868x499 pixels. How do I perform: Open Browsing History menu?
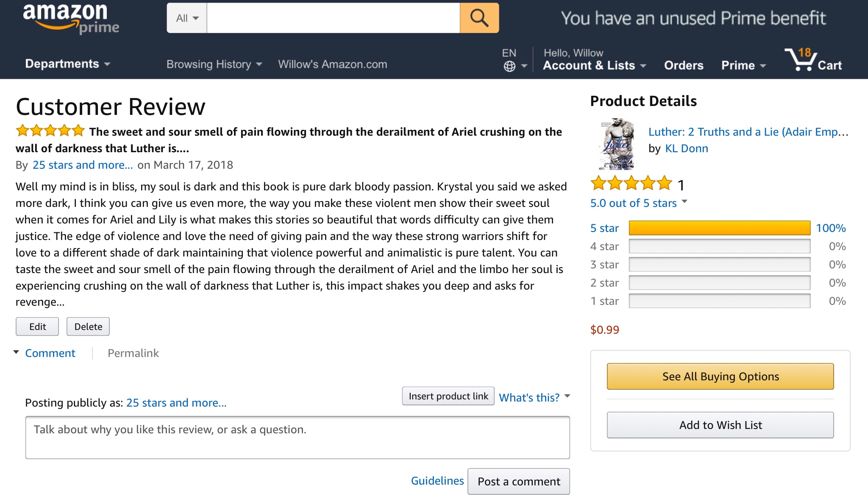click(x=214, y=64)
